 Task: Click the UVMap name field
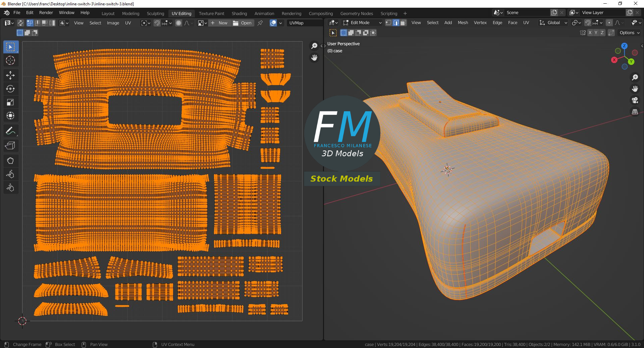point(304,23)
